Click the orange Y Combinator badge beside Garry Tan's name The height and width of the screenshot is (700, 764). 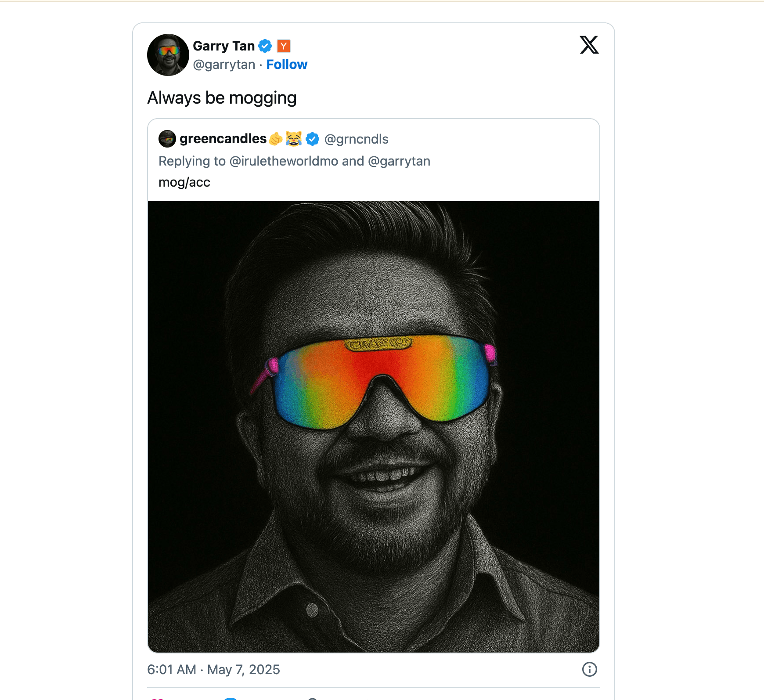coord(285,45)
